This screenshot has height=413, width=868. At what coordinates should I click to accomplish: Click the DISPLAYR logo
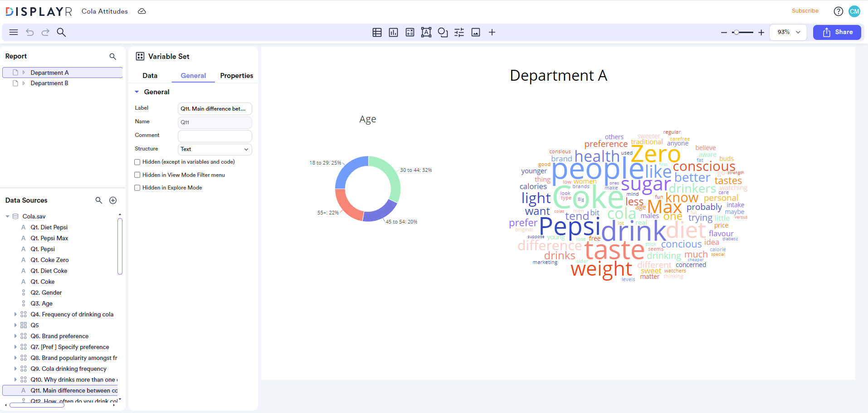click(39, 11)
